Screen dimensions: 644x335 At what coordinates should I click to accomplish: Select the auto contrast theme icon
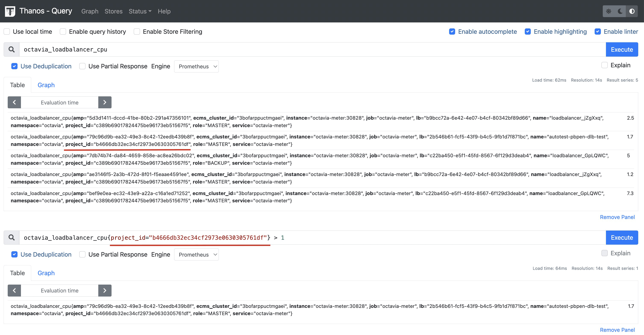631,11
